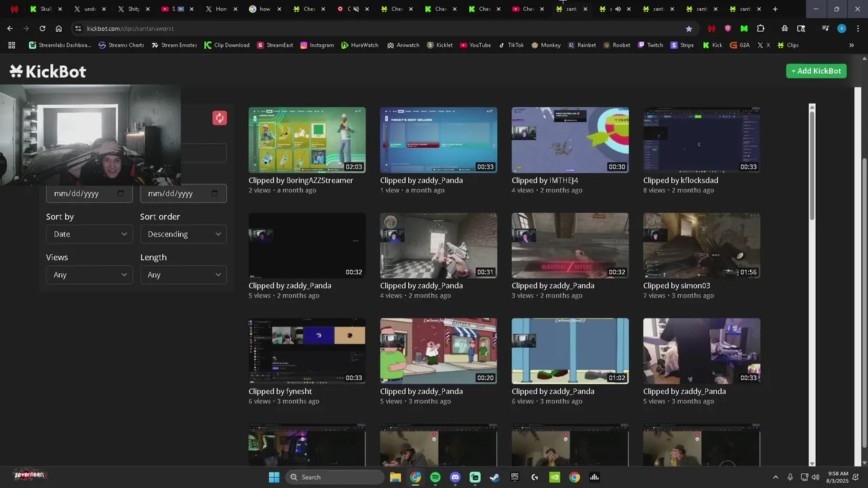Switch to the Skull browser tab
The height and width of the screenshot is (488, 868).
pyautogui.click(x=47, y=9)
